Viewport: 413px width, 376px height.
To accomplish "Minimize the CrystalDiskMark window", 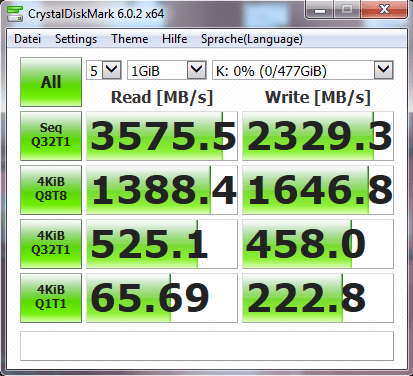I will [319, 10].
